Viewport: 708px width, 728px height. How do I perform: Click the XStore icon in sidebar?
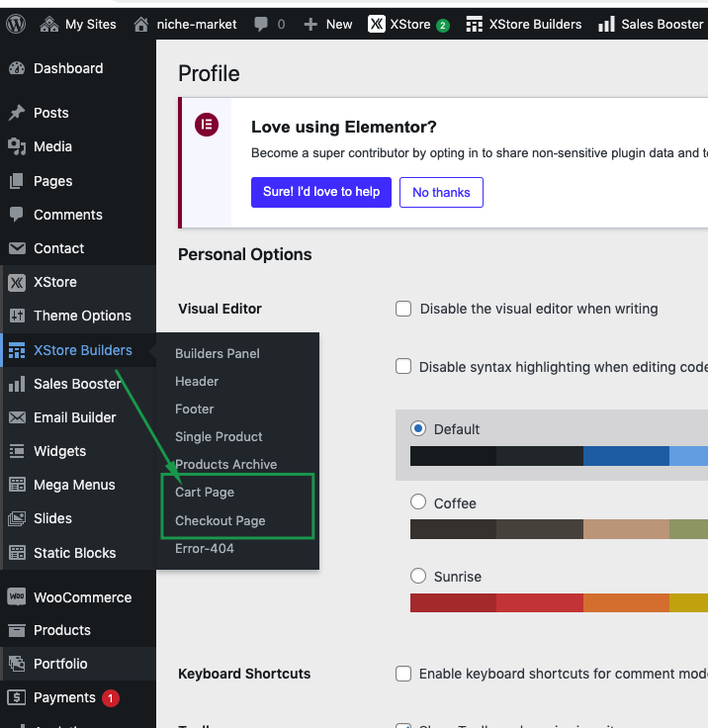17,282
